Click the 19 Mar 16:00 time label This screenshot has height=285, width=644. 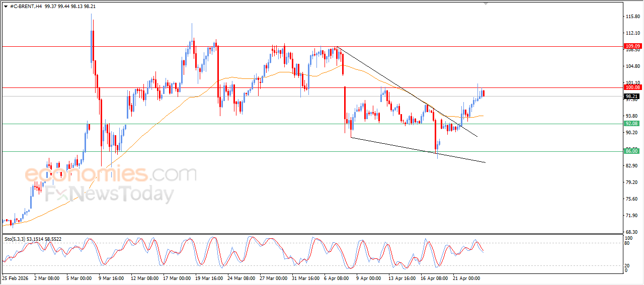click(x=209, y=277)
